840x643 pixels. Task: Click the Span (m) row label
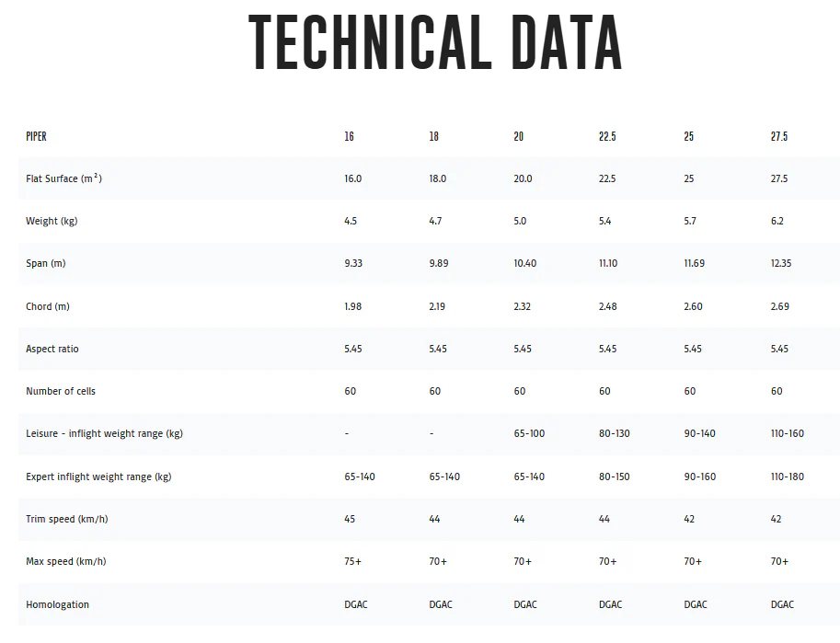(45, 263)
